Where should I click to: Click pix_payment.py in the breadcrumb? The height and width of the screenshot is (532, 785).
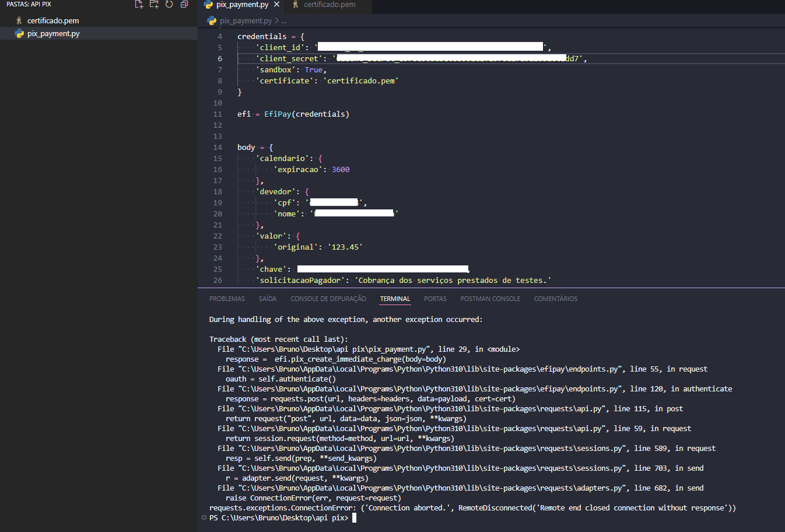[246, 20]
